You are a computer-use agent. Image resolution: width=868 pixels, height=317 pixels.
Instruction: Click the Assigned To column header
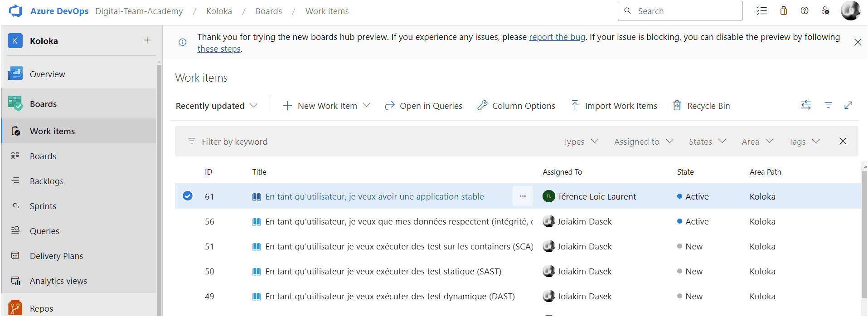click(563, 172)
